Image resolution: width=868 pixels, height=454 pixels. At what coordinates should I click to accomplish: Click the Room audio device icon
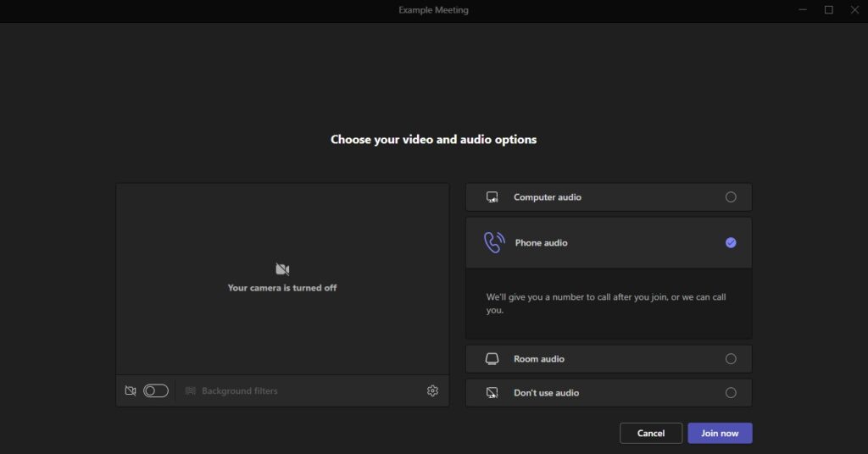(492, 359)
